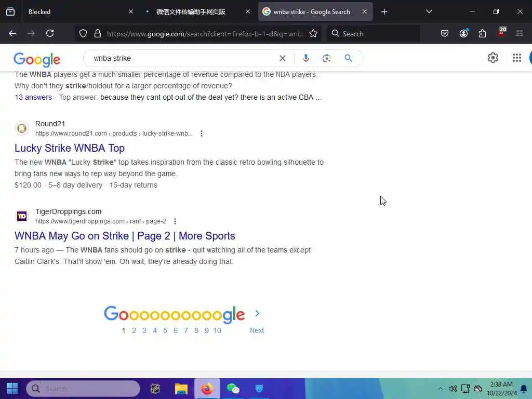Open network status icon in tray
This screenshot has height=399, width=532.
tap(465, 389)
